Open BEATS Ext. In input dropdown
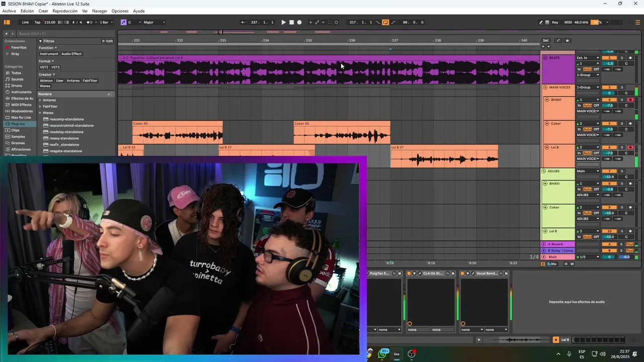 (588, 58)
